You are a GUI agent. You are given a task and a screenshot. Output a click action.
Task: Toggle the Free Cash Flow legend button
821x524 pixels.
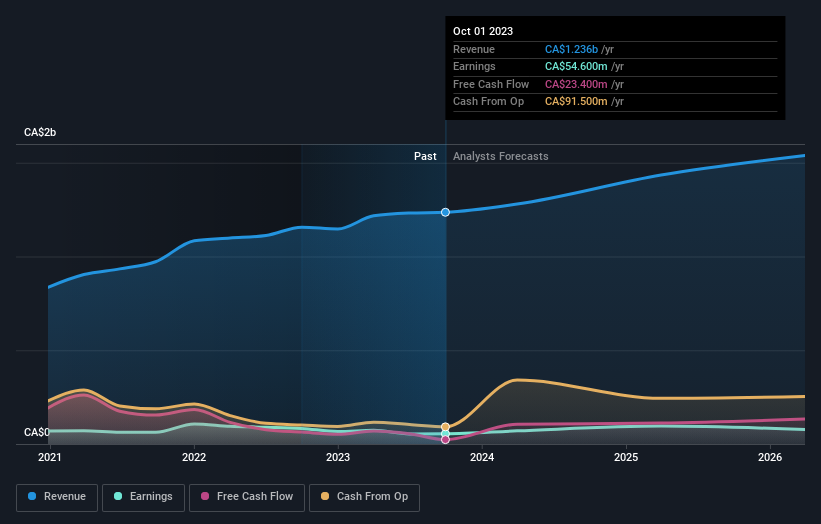coord(247,497)
